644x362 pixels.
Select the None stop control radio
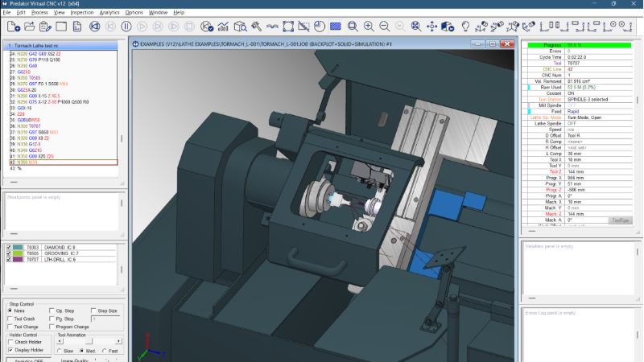pyautogui.click(x=10, y=311)
